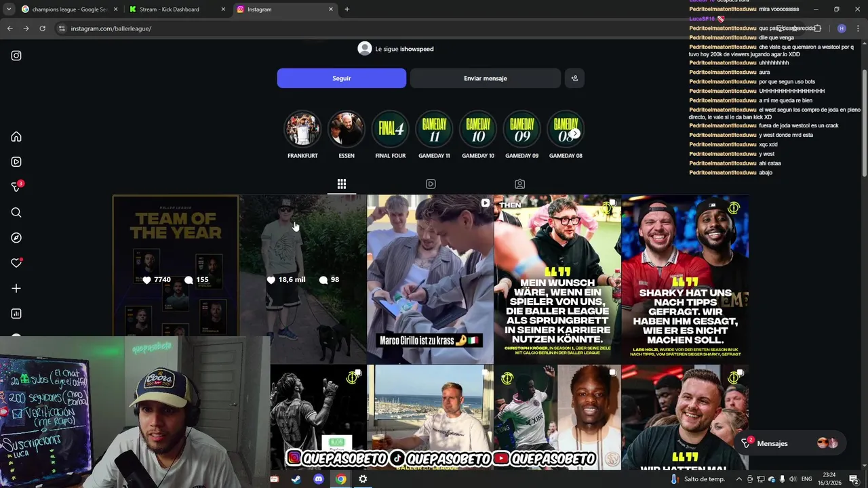The height and width of the screenshot is (488, 868).
Task: Click Enviar mensaje button
Action: click(x=486, y=78)
